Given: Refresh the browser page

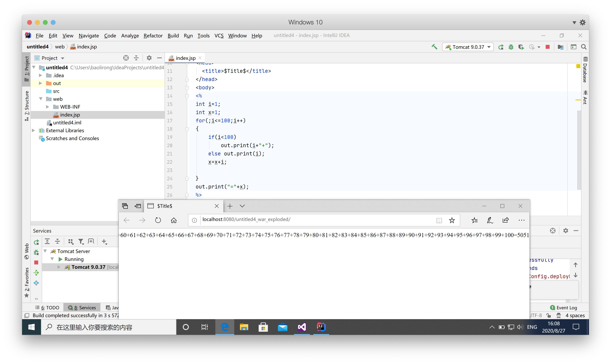Looking at the screenshot, I should click(158, 220).
